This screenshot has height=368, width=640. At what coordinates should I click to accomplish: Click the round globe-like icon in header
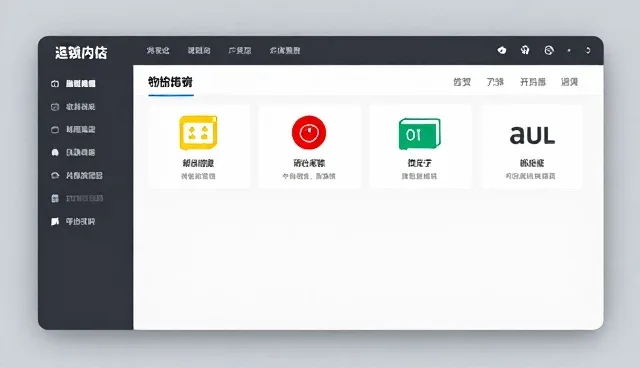(x=549, y=50)
